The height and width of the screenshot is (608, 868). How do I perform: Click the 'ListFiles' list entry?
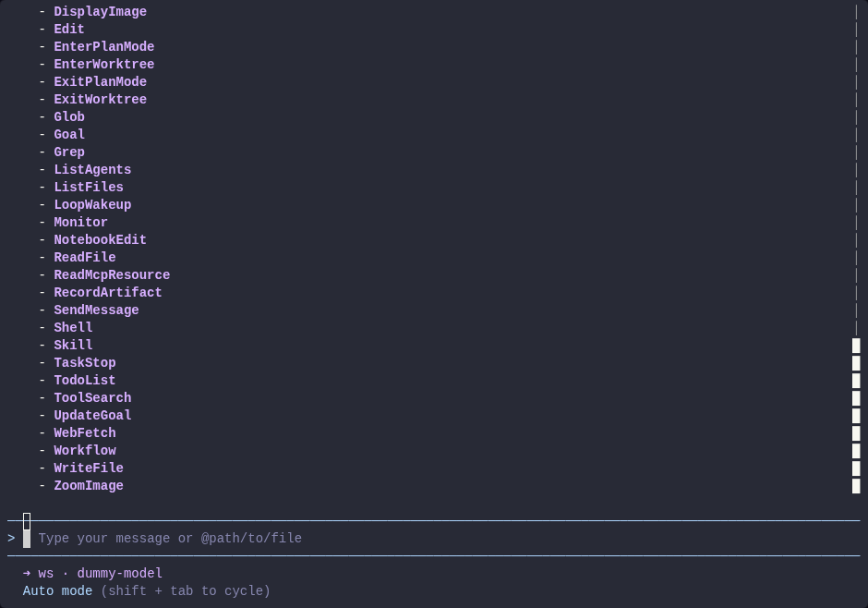pyautogui.click(x=89, y=188)
